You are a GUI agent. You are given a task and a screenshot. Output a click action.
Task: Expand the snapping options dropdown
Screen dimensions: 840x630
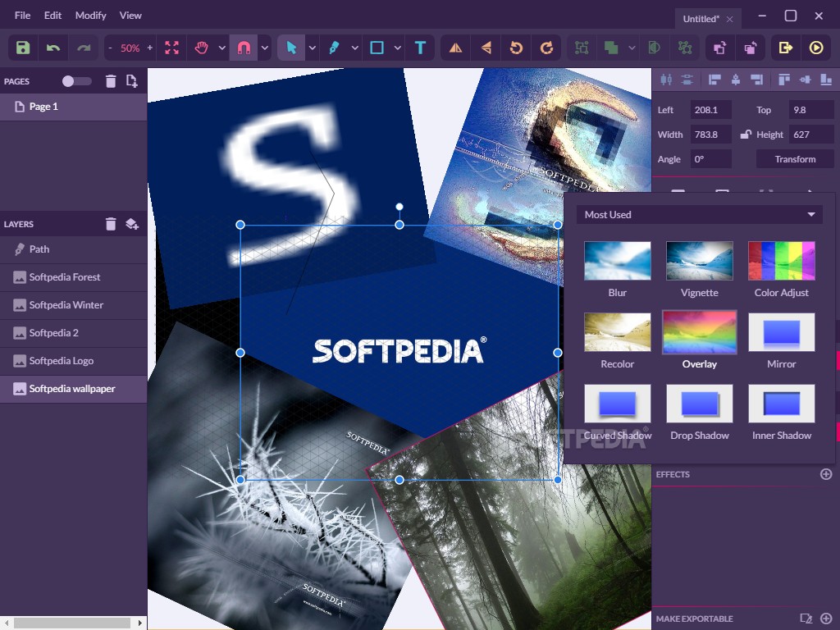265,48
